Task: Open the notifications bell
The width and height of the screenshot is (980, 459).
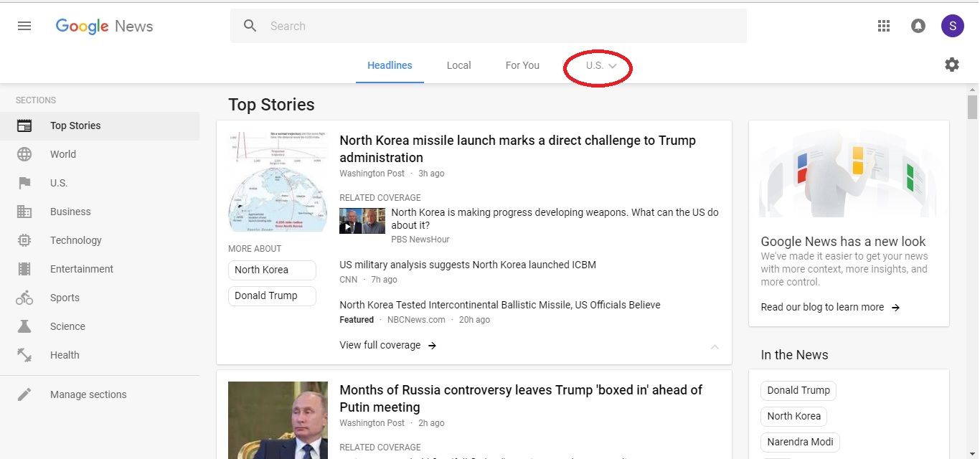Action: pos(918,26)
